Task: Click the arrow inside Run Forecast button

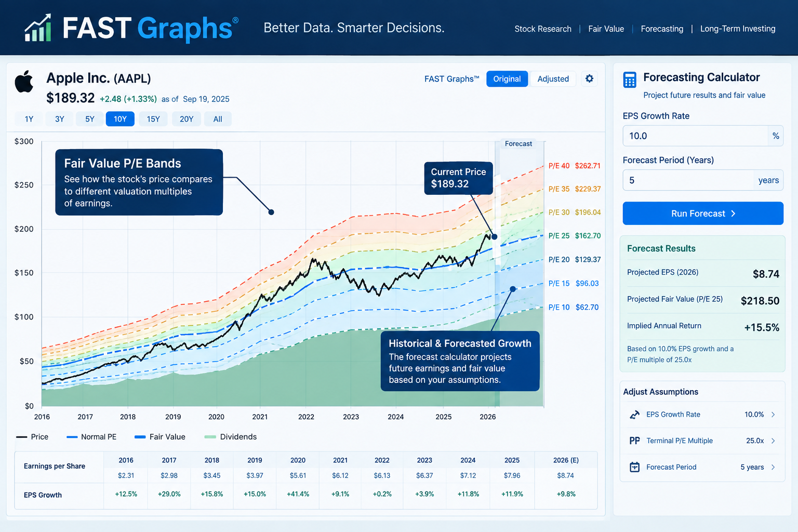Action: (x=733, y=214)
